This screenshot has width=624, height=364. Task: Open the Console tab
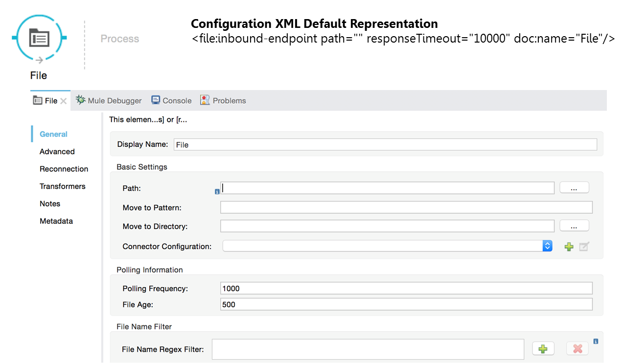(x=171, y=100)
